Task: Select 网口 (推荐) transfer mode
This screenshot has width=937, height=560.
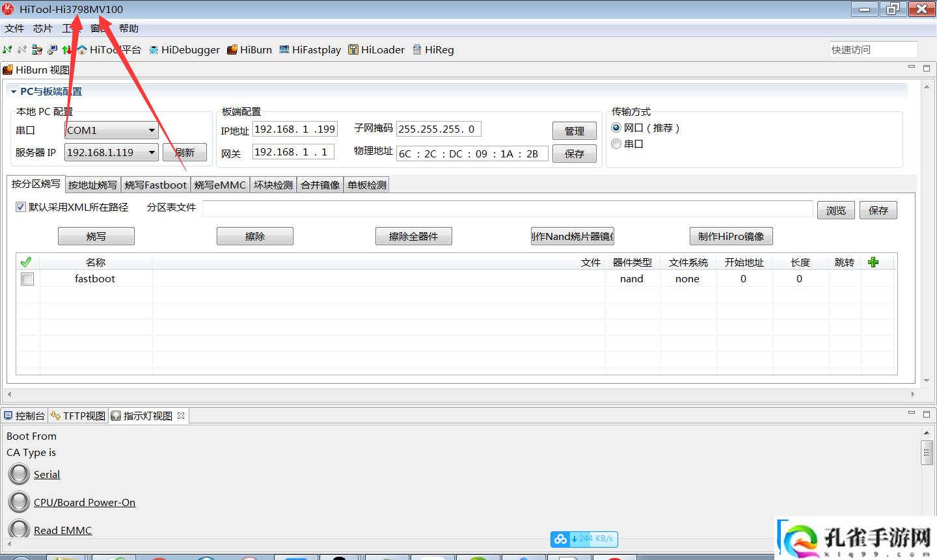Action: (x=616, y=128)
